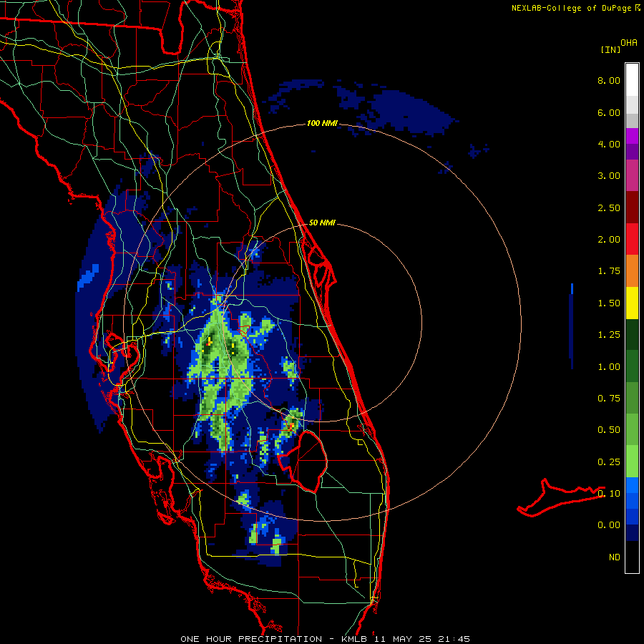Select the KMLB station identifier
The image size is (644, 644).
click(354, 639)
